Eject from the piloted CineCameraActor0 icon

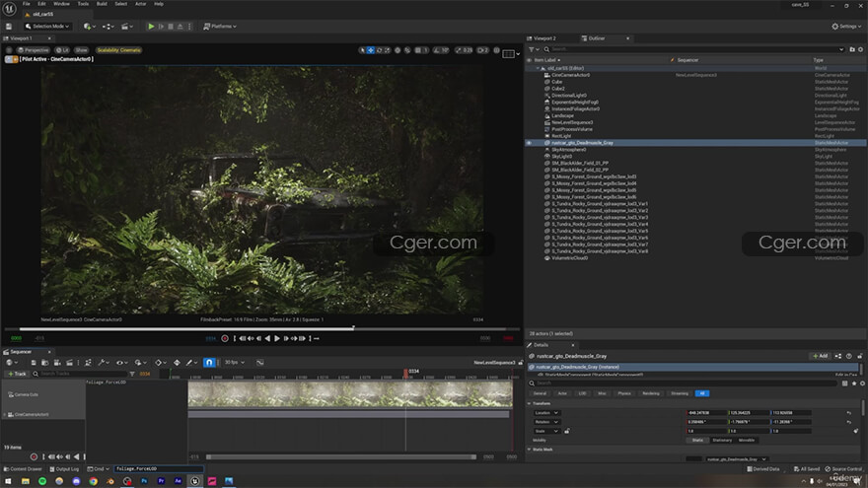(15, 59)
